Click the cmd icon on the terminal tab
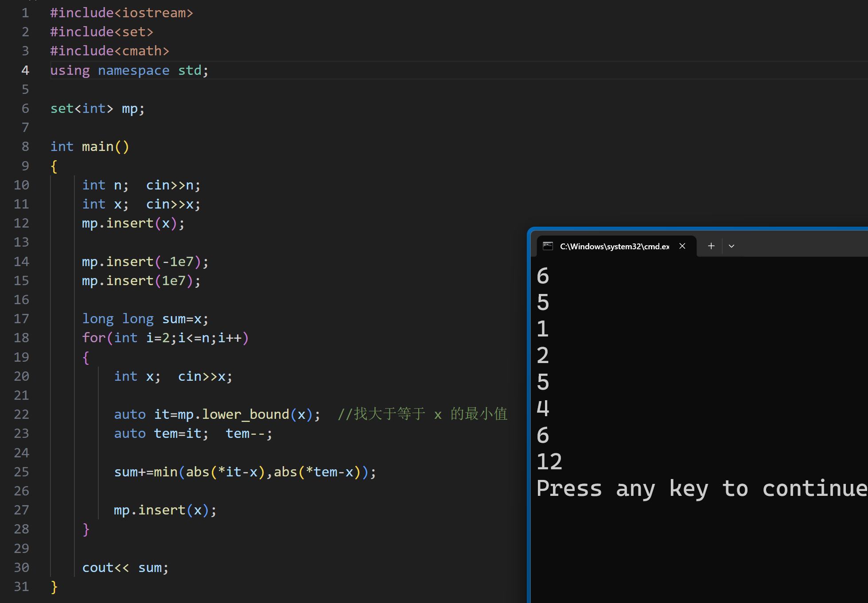 548,246
